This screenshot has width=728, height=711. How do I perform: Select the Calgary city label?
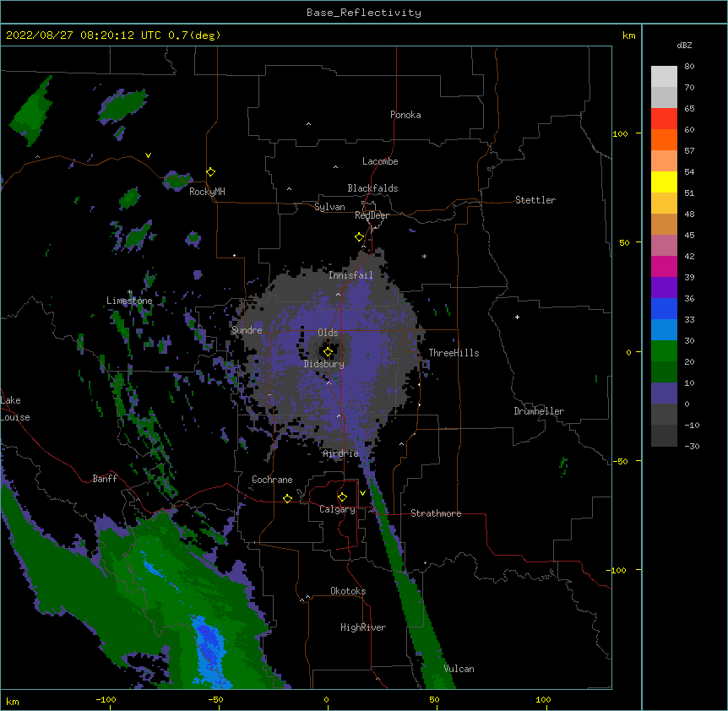click(337, 509)
